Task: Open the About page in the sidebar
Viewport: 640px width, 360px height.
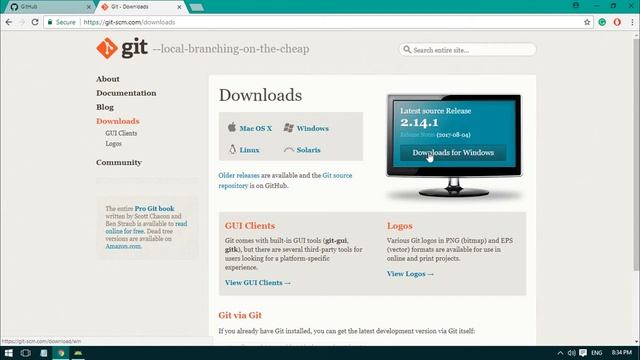Action: pos(108,79)
